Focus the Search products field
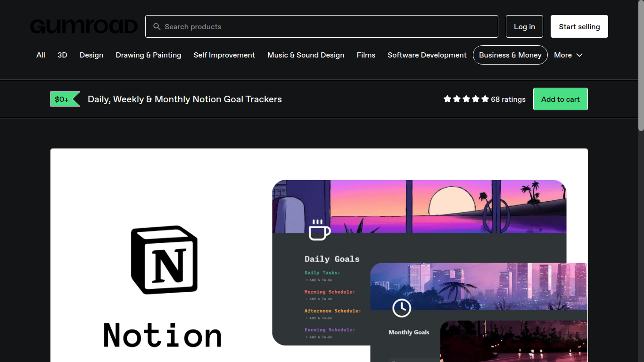Screen dimensions: 644x362 322,26
